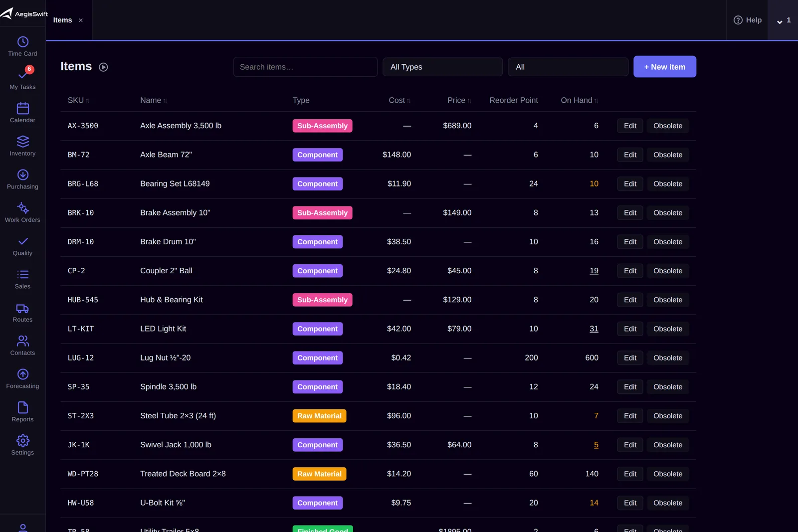Open the Forecasting arrow icon
This screenshot has width=798, height=532.
pyautogui.click(x=22, y=374)
